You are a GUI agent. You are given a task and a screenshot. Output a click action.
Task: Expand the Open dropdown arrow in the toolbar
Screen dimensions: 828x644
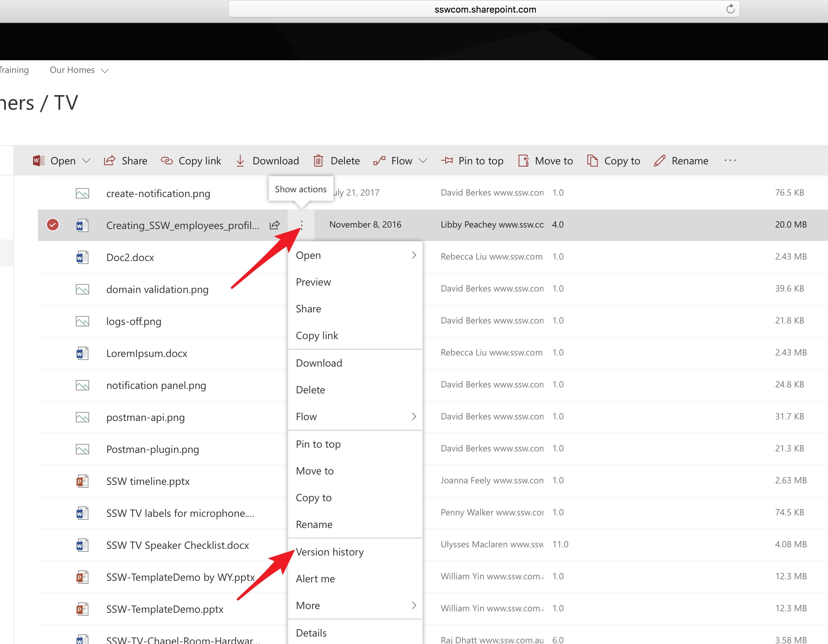[x=87, y=160]
